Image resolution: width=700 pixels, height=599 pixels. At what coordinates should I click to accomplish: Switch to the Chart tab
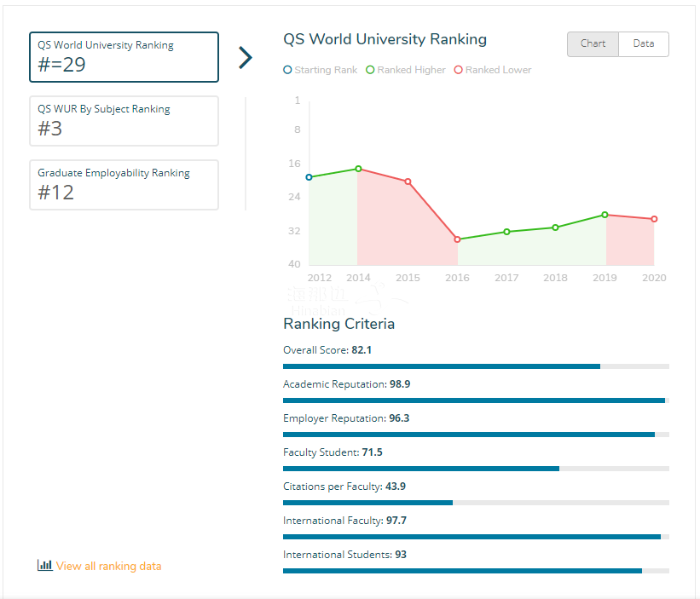click(593, 43)
